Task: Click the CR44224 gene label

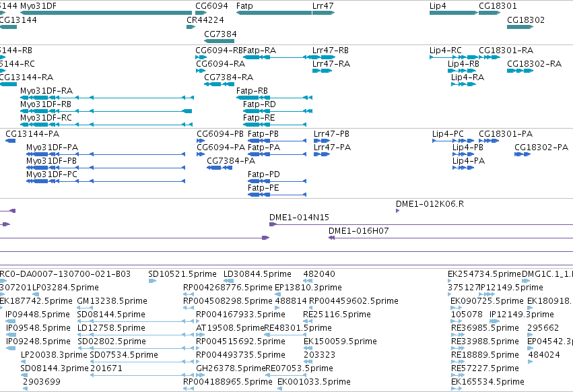Action: (x=205, y=20)
